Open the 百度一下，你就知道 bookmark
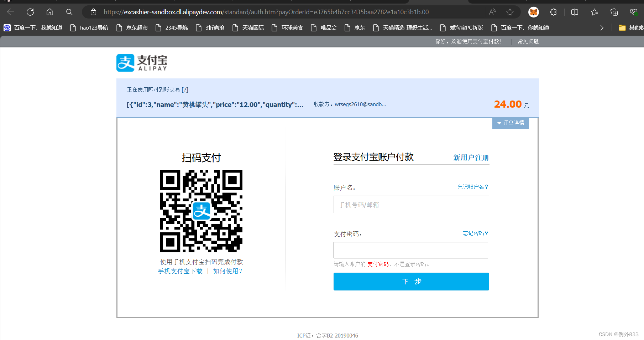The image size is (644, 340). 520,27
